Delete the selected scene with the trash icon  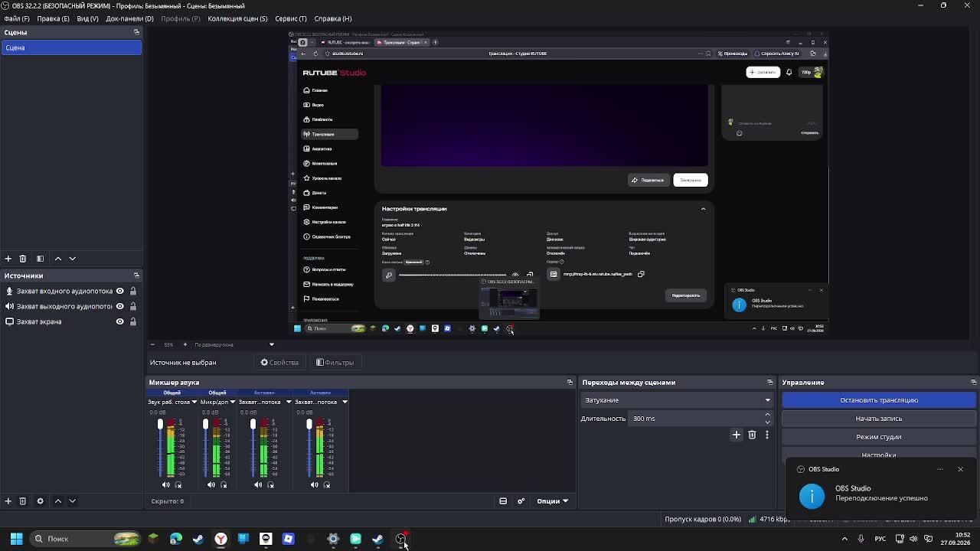pyautogui.click(x=22, y=259)
